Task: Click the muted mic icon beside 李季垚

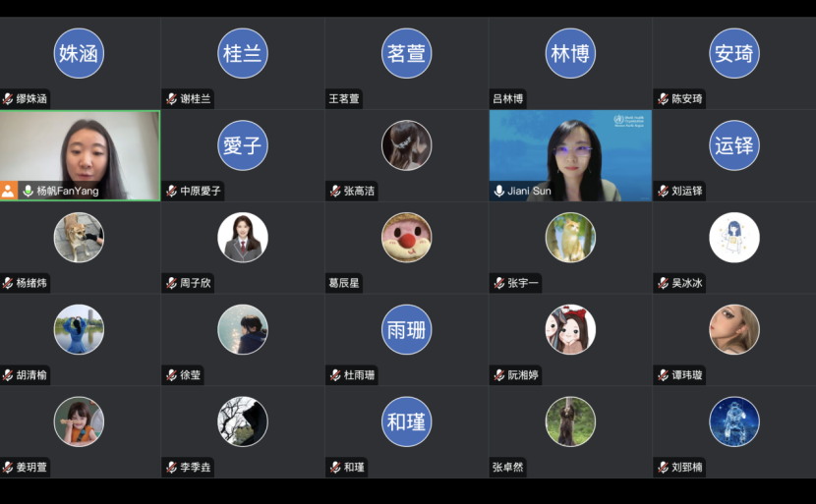Action: (171, 467)
